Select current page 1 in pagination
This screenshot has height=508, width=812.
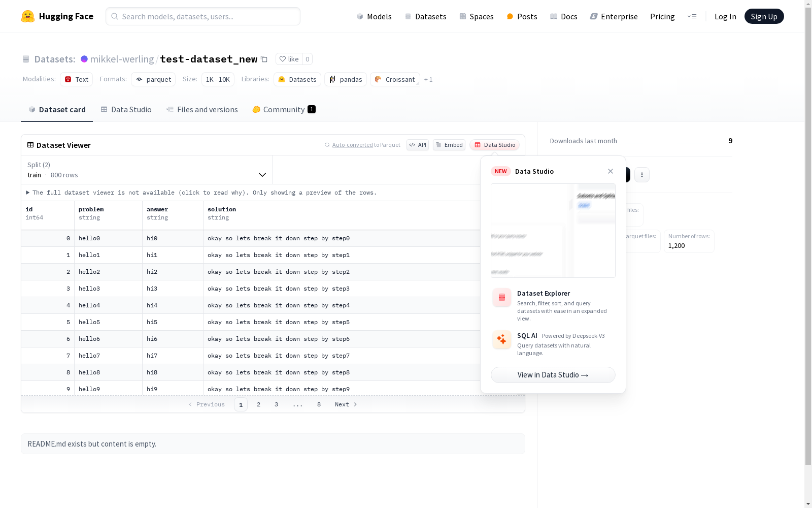point(241,404)
